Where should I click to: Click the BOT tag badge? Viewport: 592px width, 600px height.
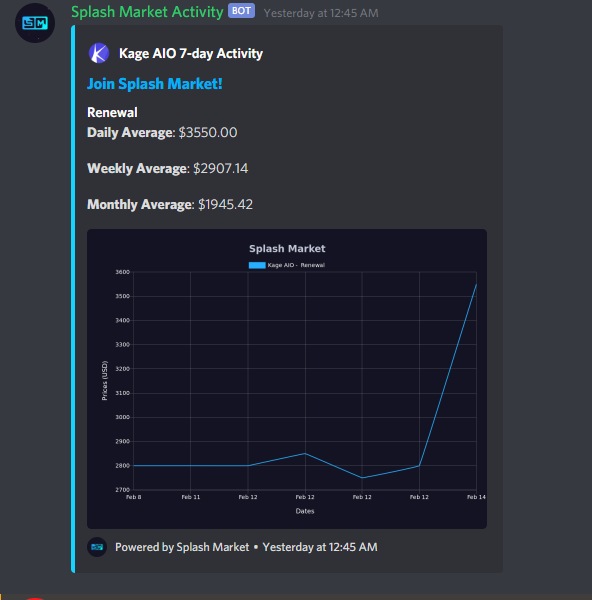(241, 11)
